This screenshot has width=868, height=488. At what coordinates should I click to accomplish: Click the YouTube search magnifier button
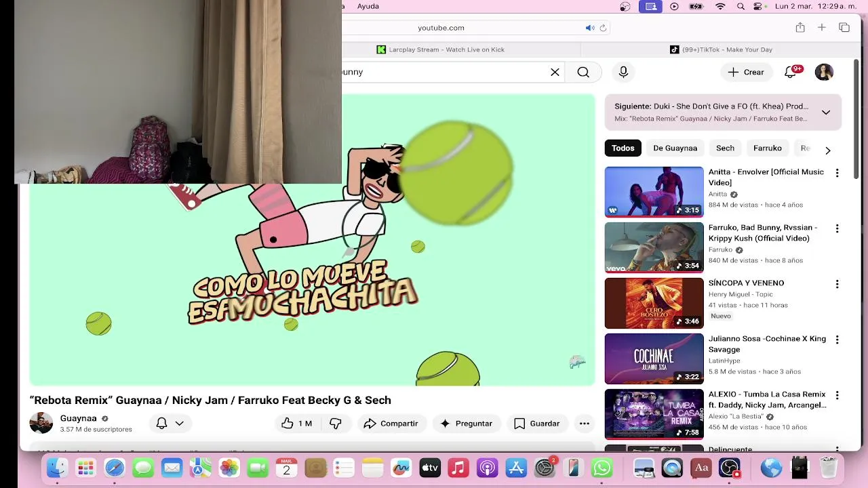[x=583, y=72]
